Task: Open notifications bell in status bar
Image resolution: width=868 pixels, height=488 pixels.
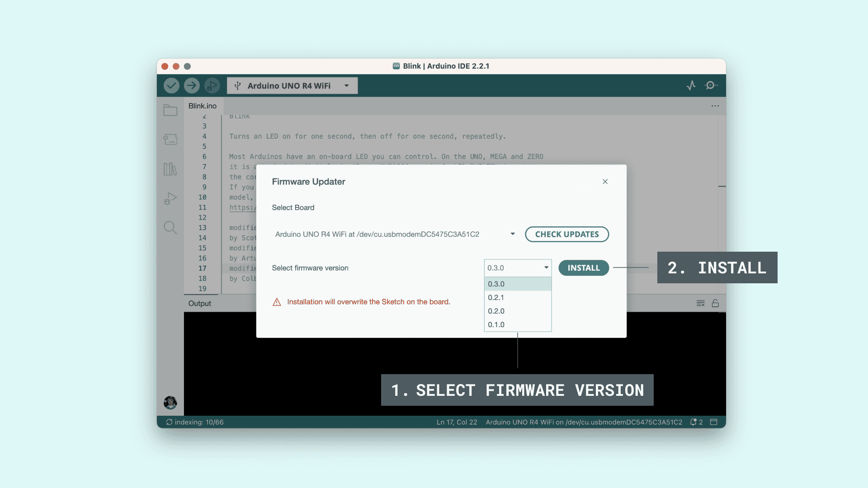Action: 693,422
